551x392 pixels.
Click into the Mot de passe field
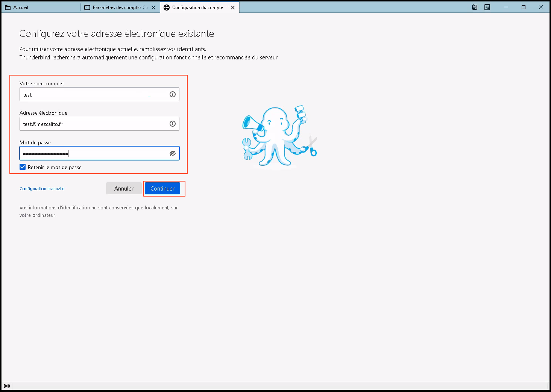[x=94, y=153]
